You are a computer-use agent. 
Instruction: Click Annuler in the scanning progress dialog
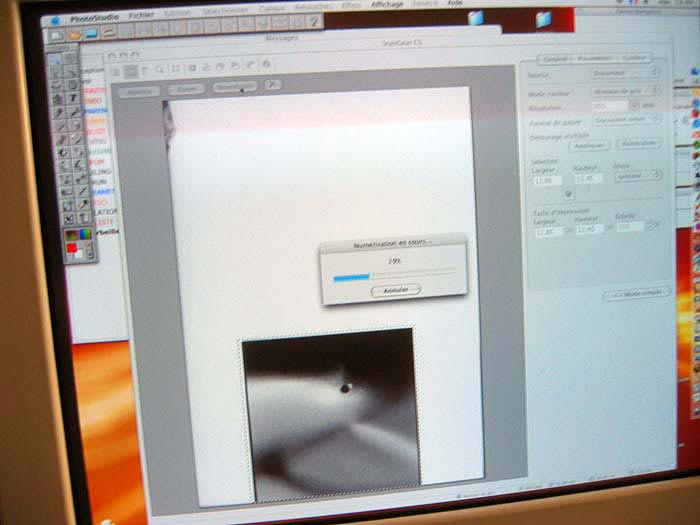[396, 290]
